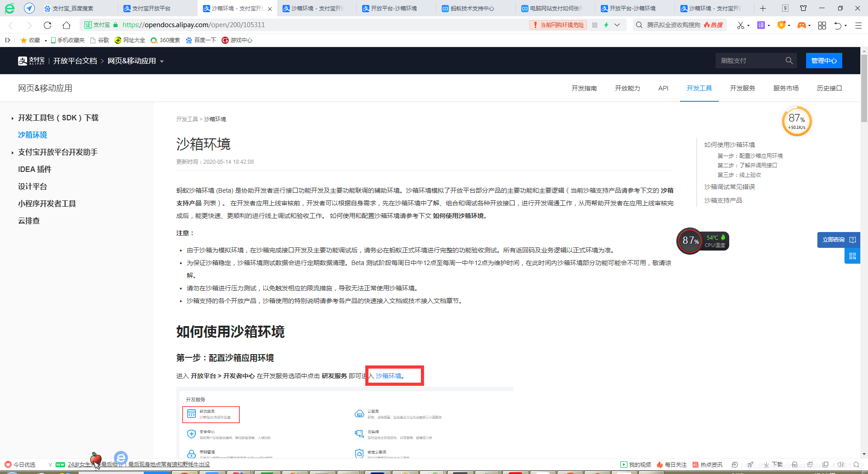Go to the browser home page
868x474 pixels.
point(66,25)
